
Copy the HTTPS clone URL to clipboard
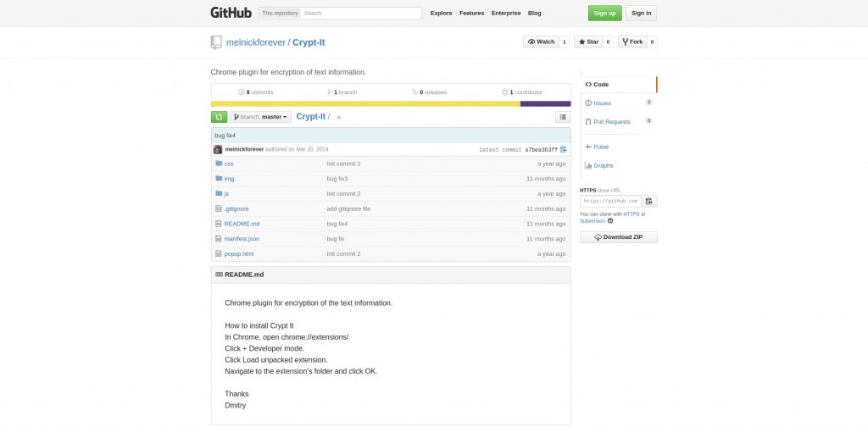pos(649,201)
